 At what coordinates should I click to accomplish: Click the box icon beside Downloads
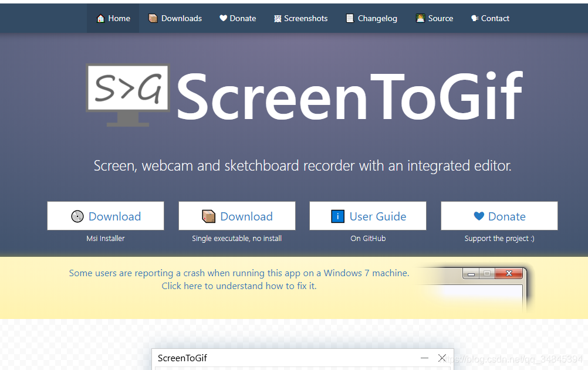[153, 18]
